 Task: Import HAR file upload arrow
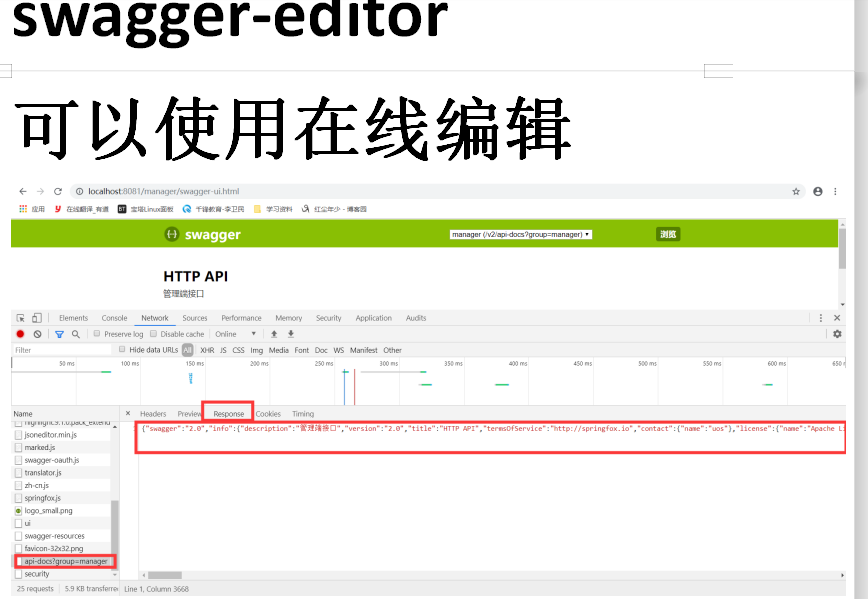(274, 334)
